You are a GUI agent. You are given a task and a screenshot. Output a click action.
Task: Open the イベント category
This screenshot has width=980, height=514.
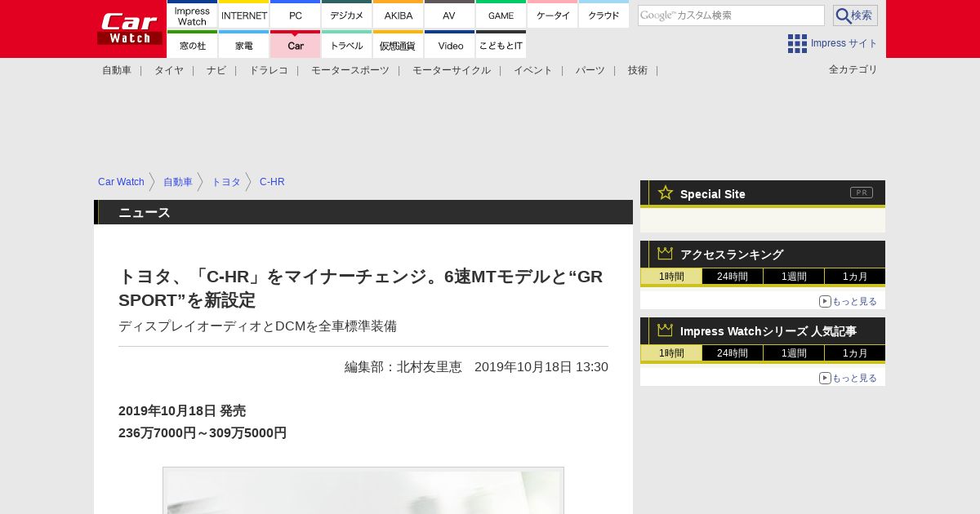[533, 70]
